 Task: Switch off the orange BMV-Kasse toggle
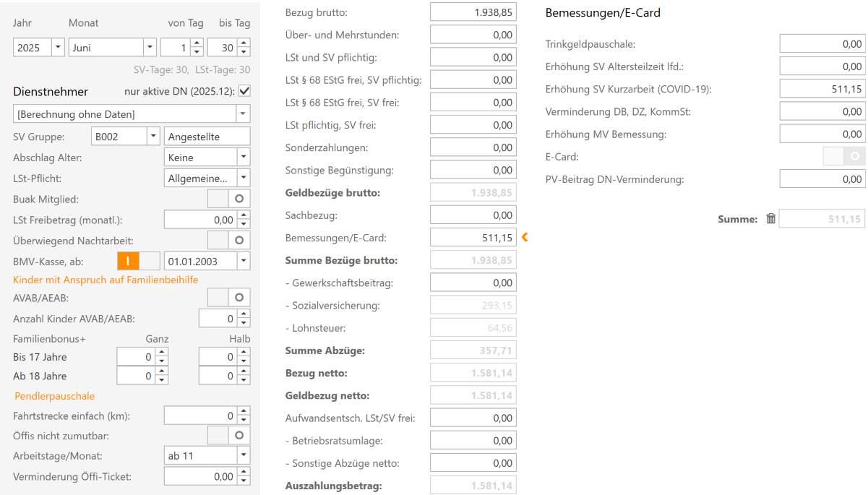129,261
